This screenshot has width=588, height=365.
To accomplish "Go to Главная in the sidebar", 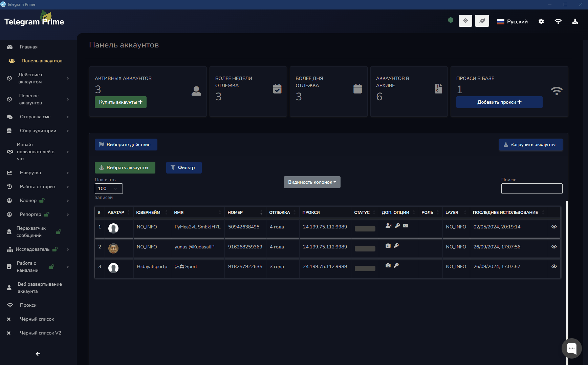I will point(28,47).
